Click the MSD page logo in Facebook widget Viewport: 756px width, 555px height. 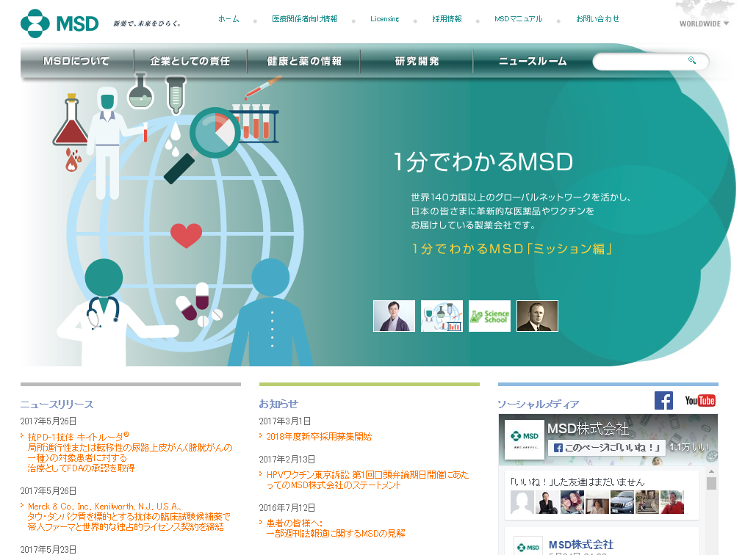pos(524,439)
